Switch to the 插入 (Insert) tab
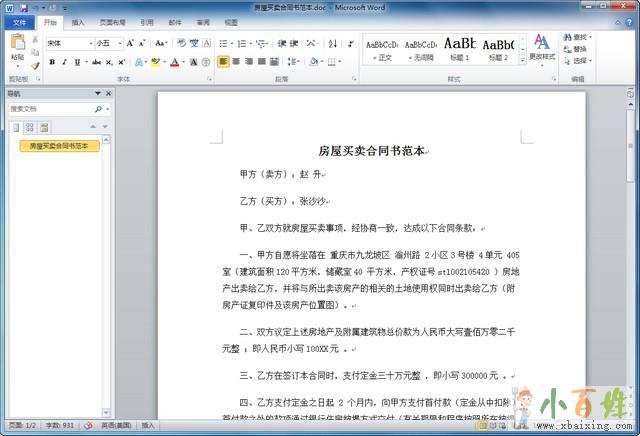 pos(78,21)
